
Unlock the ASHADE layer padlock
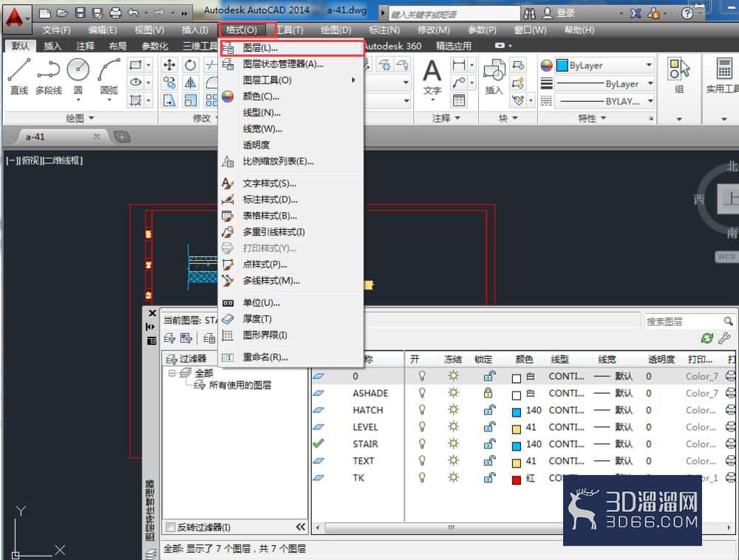pos(488,393)
